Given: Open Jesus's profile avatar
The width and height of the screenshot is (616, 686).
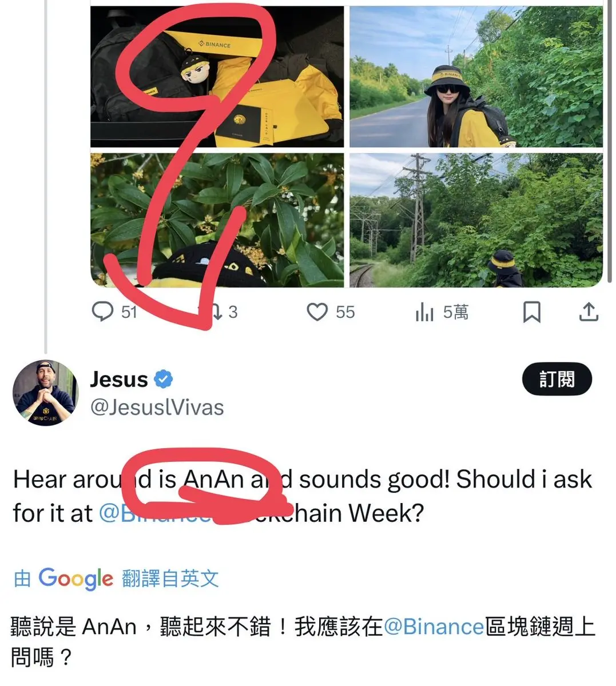Looking at the screenshot, I should point(45,393).
